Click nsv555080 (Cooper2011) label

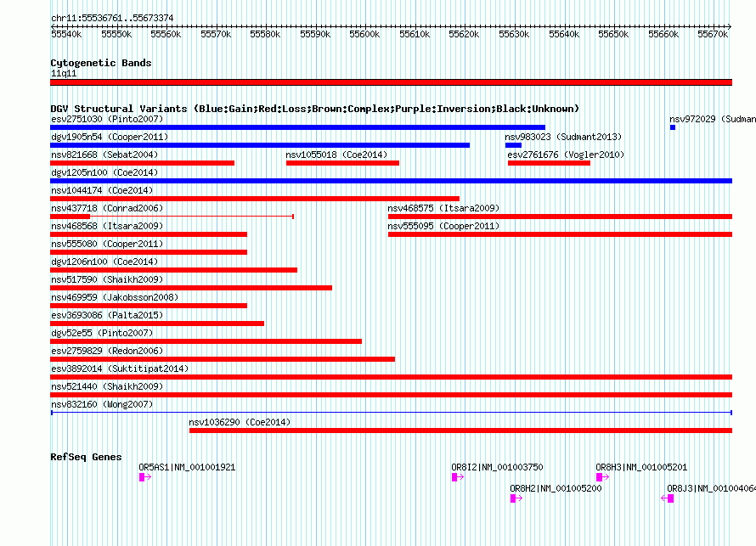(x=107, y=244)
